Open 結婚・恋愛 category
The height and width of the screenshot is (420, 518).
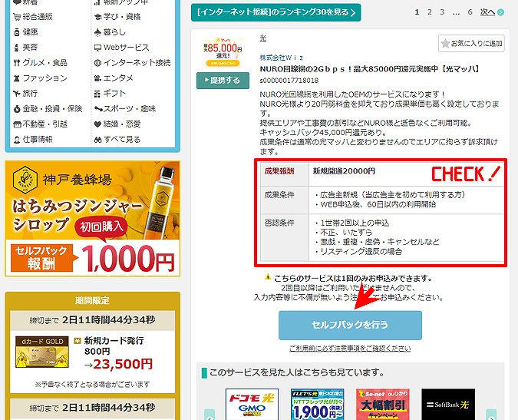[x=122, y=124]
